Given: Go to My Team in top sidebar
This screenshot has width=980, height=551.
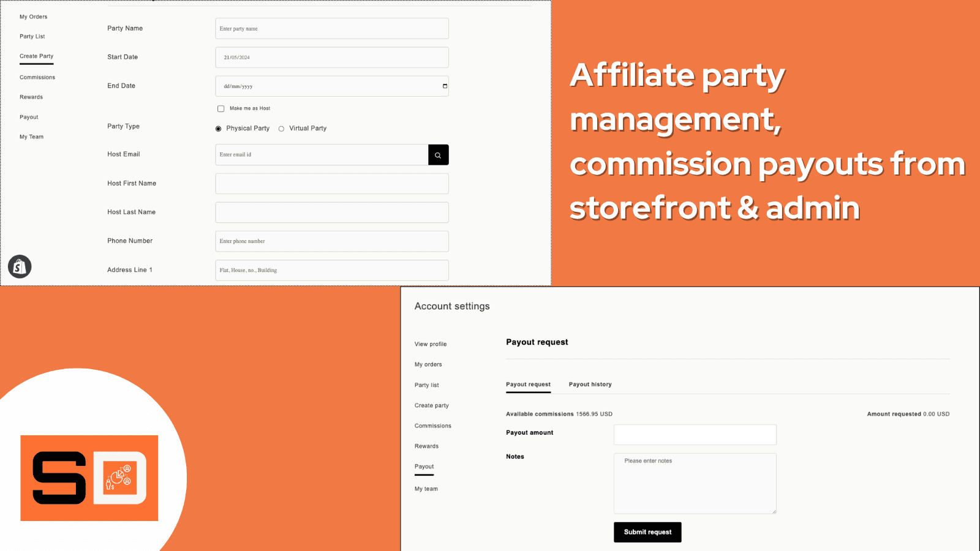Looking at the screenshot, I should pyautogui.click(x=31, y=137).
